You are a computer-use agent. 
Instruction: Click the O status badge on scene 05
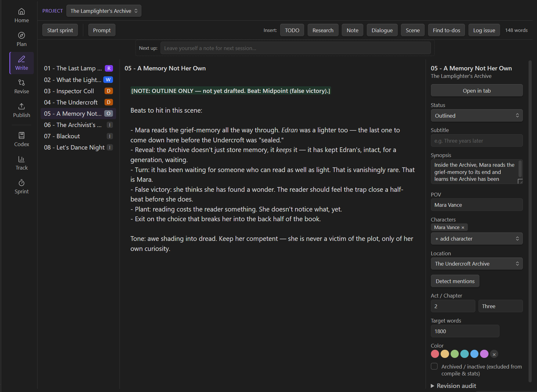109,114
